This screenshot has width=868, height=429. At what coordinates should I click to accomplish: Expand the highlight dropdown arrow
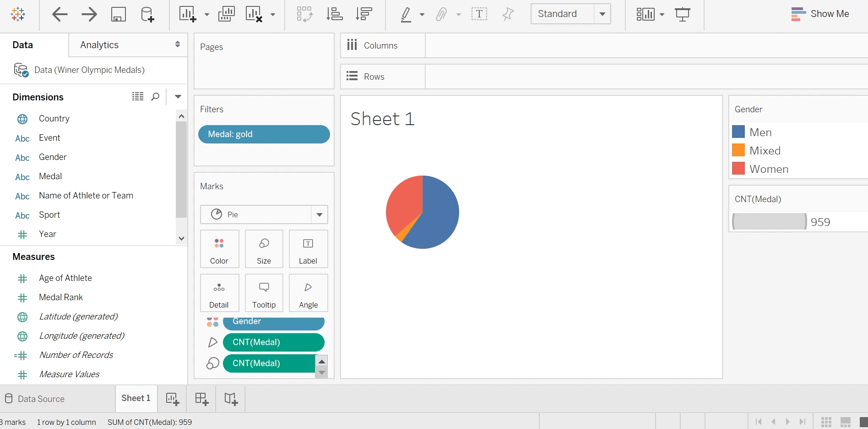coord(422,15)
